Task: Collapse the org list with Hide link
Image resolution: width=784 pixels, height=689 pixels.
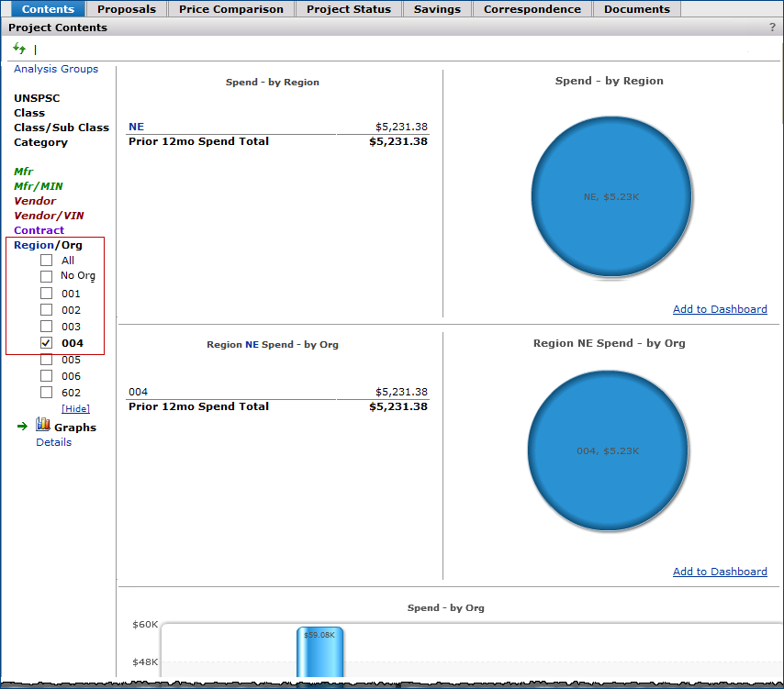Action: 75,408
